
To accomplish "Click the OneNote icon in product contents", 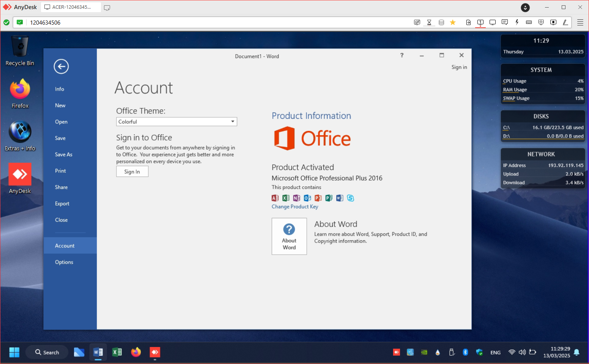I will [296, 198].
